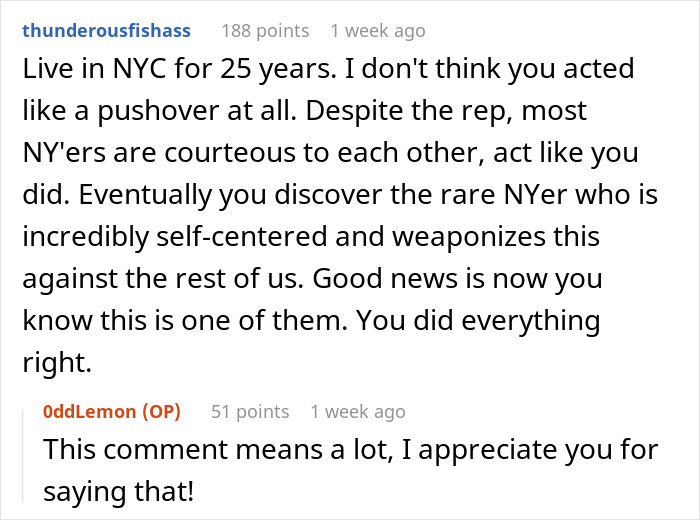Click the final word 'right.' of comment

coord(57,362)
